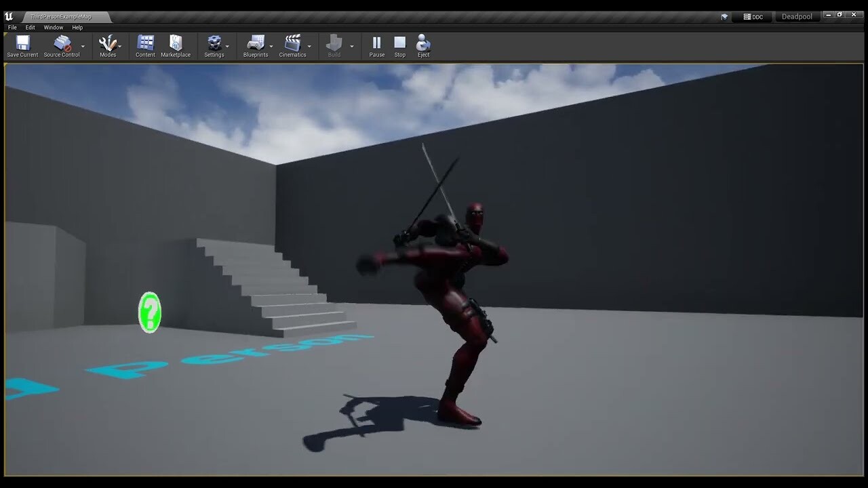Click the Source Control toolbar icon

(61, 44)
